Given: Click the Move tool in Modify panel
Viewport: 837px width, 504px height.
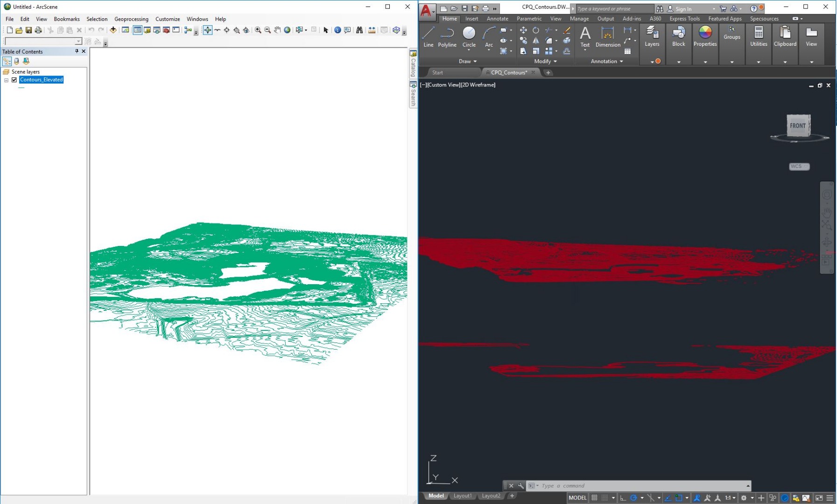Looking at the screenshot, I should (x=523, y=30).
